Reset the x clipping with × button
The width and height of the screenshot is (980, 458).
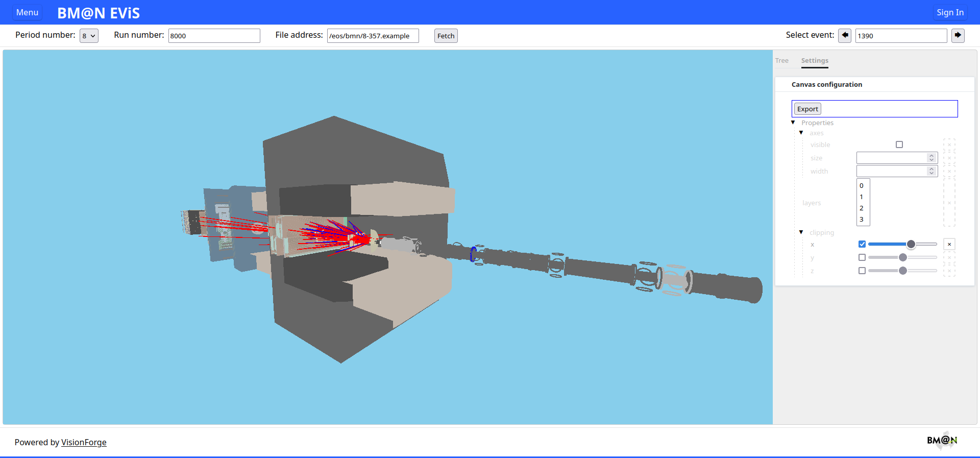pos(949,245)
